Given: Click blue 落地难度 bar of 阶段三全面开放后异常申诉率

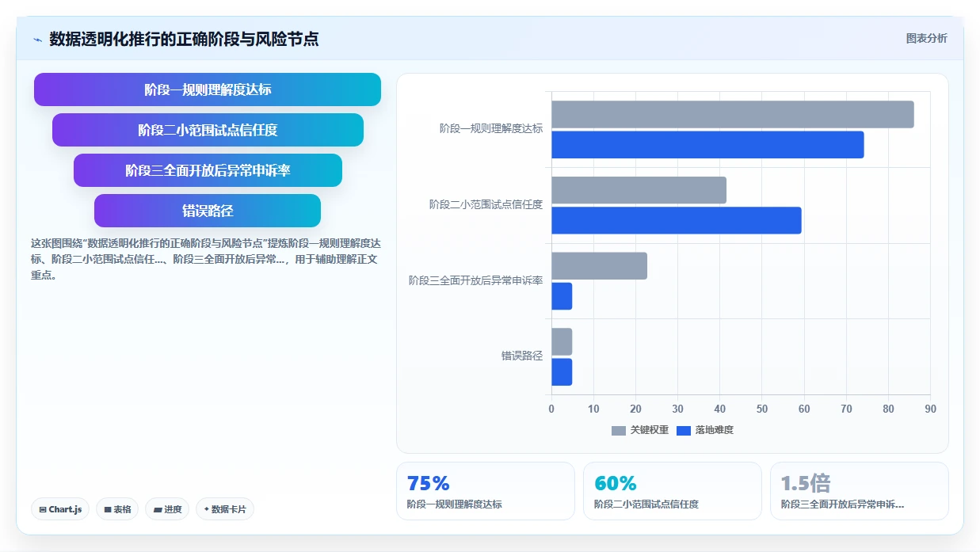Looking at the screenshot, I should (x=562, y=296).
